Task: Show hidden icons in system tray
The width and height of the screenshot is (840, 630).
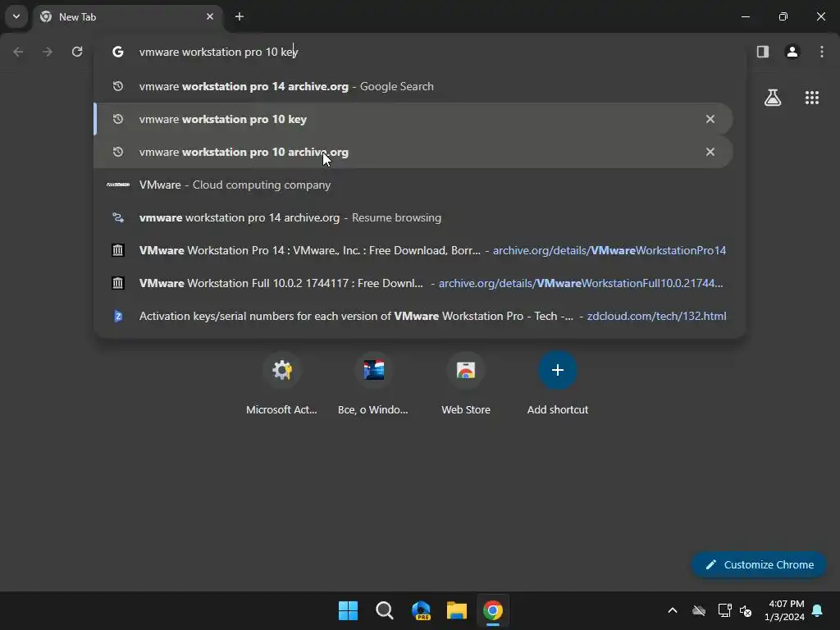Action: coord(673,610)
